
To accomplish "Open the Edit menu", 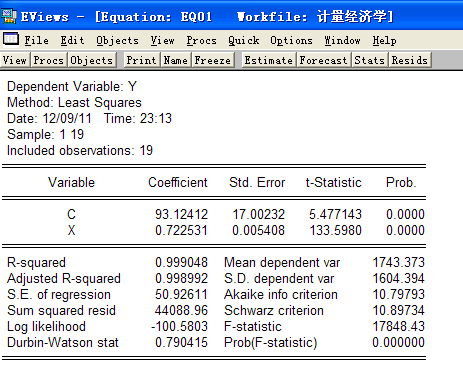I will coord(72,40).
